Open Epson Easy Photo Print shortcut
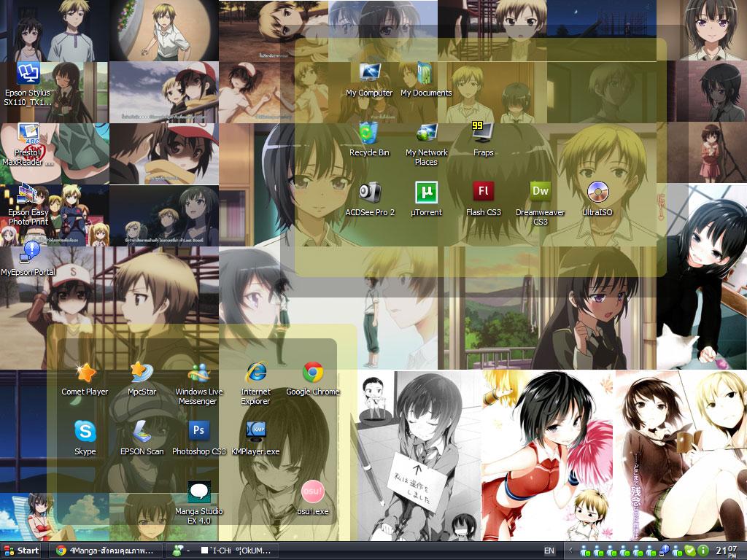This screenshot has height=560, width=747. coord(28,205)
